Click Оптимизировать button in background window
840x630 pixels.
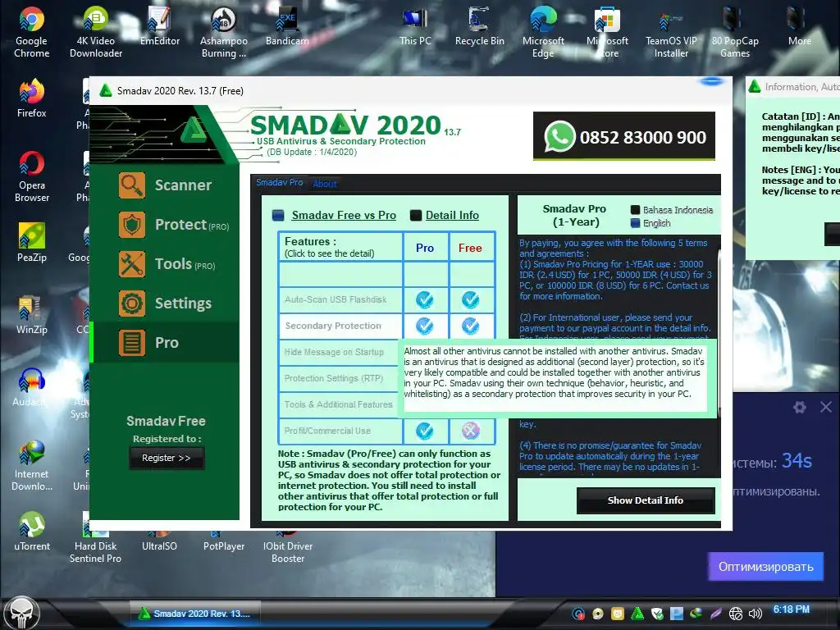click(x=765, y=567)
